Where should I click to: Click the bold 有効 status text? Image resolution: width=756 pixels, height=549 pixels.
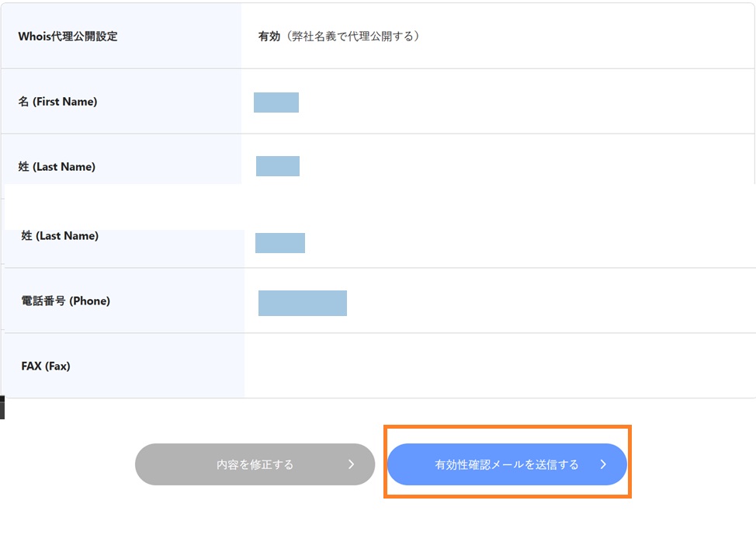(x=269, y=36)
